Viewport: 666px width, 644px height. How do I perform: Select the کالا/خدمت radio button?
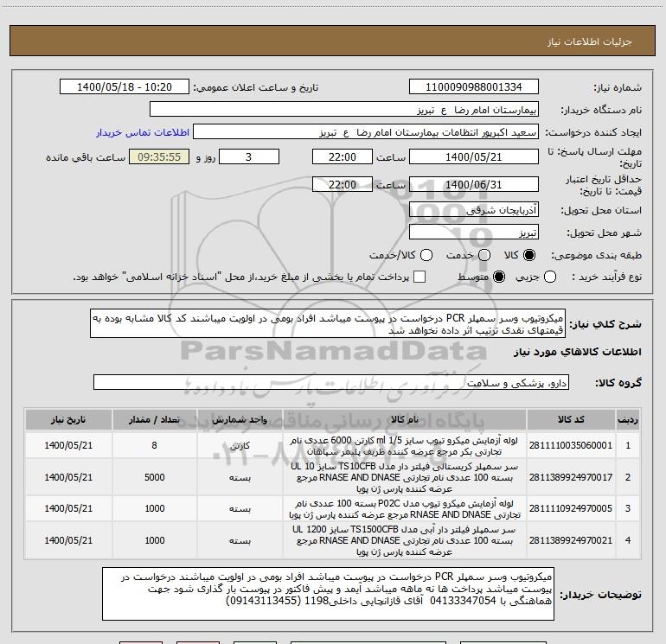426,255
